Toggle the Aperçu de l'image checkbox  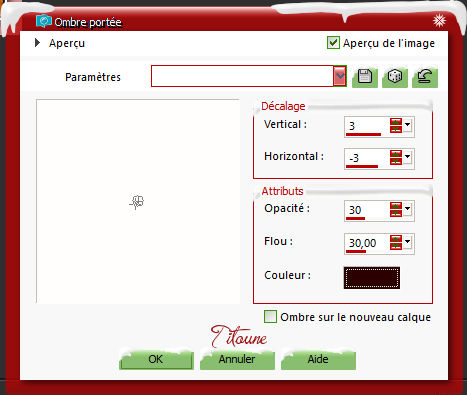point(333,43)
